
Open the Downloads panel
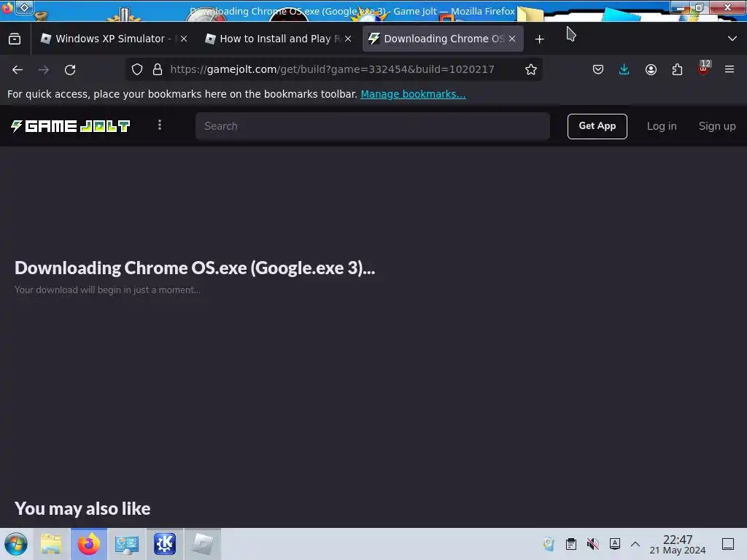[624, 69]
